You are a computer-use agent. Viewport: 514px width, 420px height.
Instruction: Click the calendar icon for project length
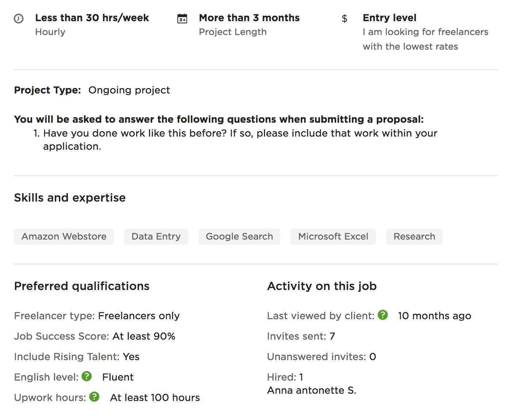pyautogui.click(x=182, y=19)
